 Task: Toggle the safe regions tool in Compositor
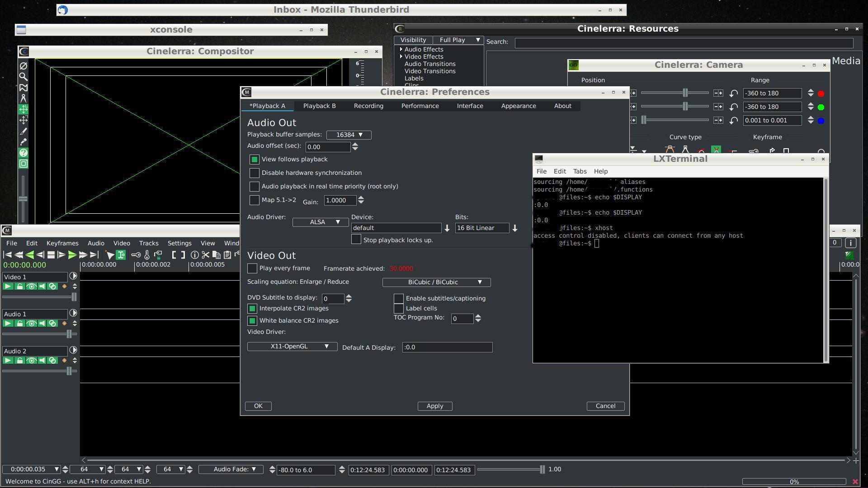pyautogui.click(x=24, y=164)
